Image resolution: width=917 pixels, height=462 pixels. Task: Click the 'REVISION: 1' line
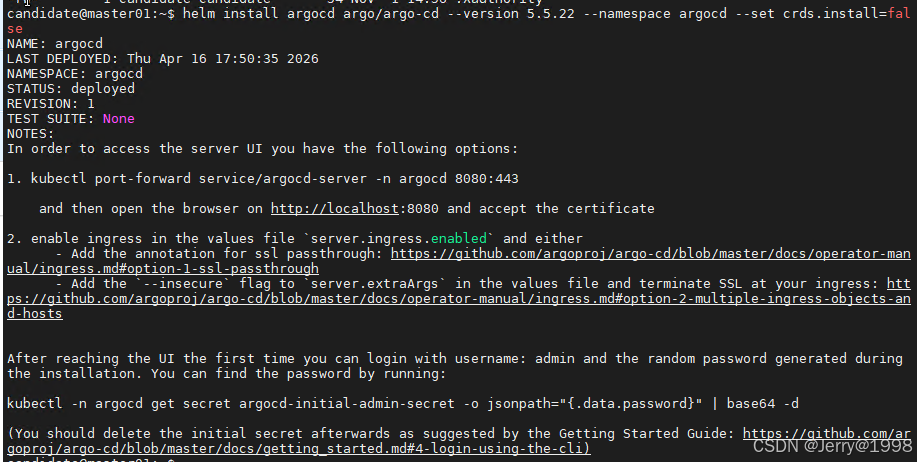51,104
